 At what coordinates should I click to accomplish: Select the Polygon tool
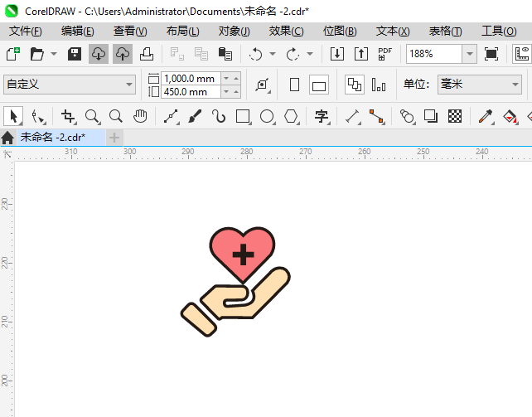coord(292,116)
